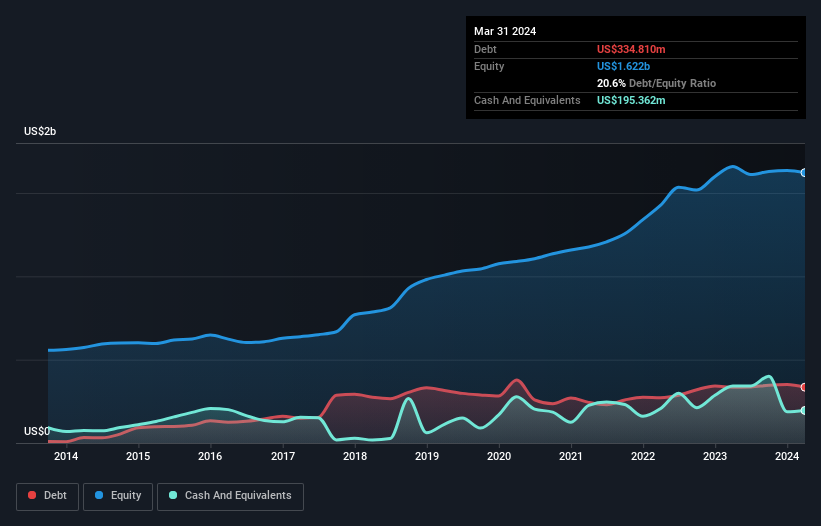Click the US$0 y-axis label
Image resolution: width=821 pixels, height=526 pixels.
click(37, 431)
